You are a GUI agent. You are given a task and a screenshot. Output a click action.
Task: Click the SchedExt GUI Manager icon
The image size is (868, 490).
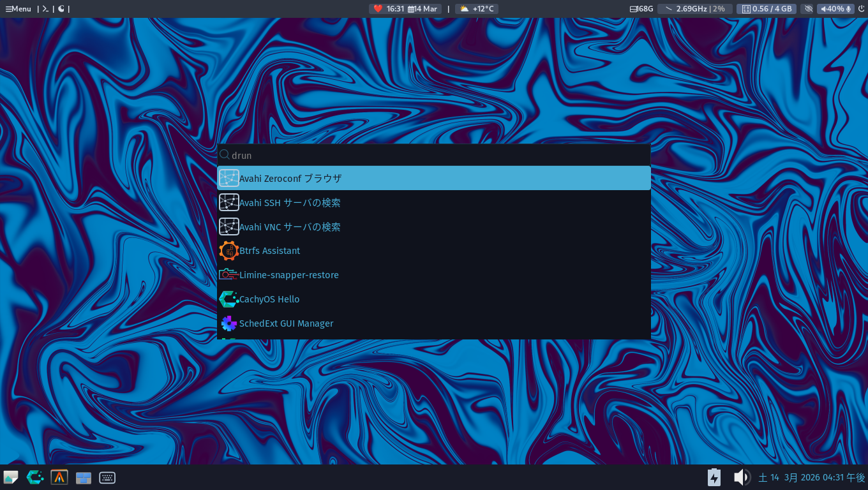(x=228, y=323)
